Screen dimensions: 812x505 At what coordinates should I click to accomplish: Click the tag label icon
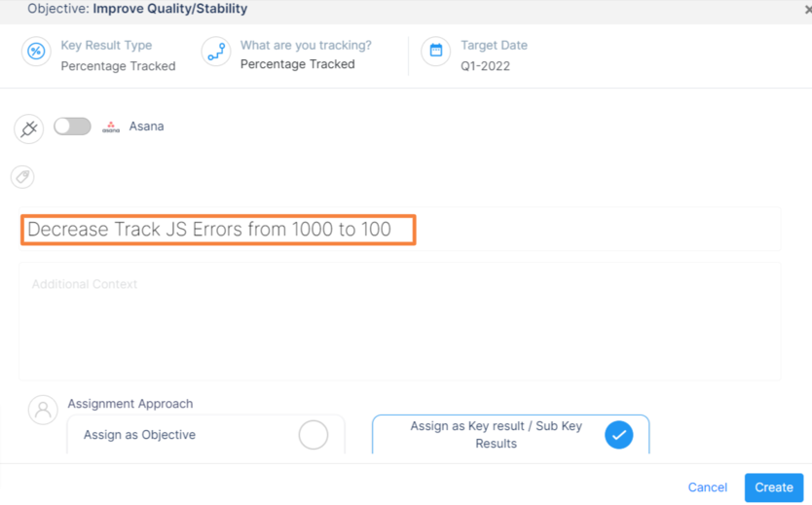22,177
